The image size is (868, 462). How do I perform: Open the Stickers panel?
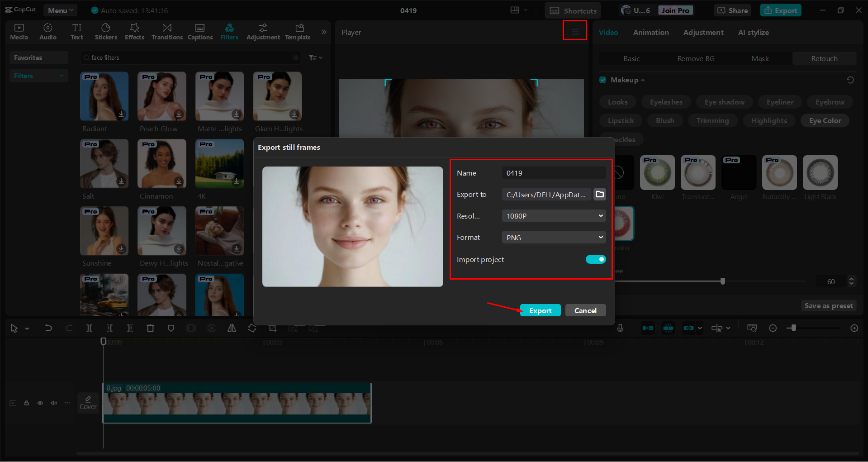click(106, 32)
